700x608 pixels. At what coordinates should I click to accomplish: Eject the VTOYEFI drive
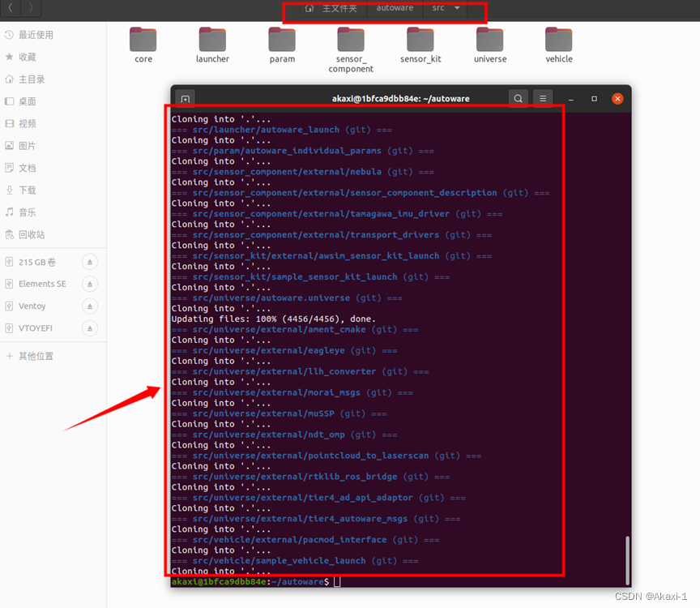[90, 328]
